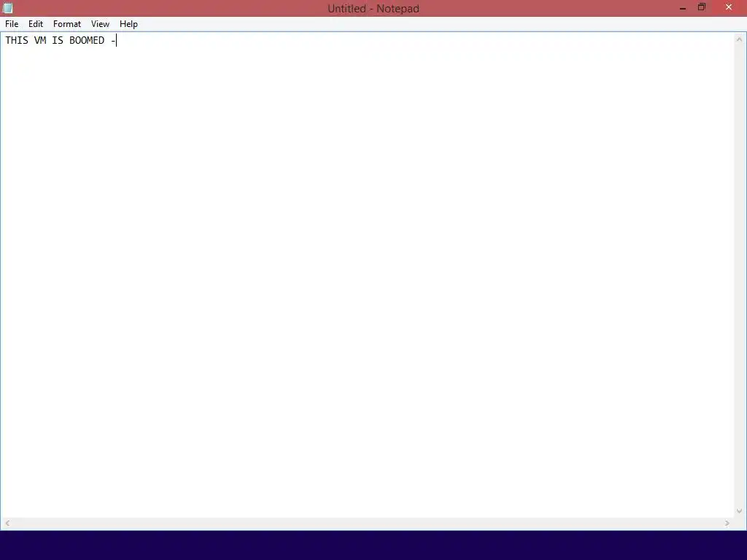
Task: Click the vertical scrollbar up arrow
Action: click(740, 39)
